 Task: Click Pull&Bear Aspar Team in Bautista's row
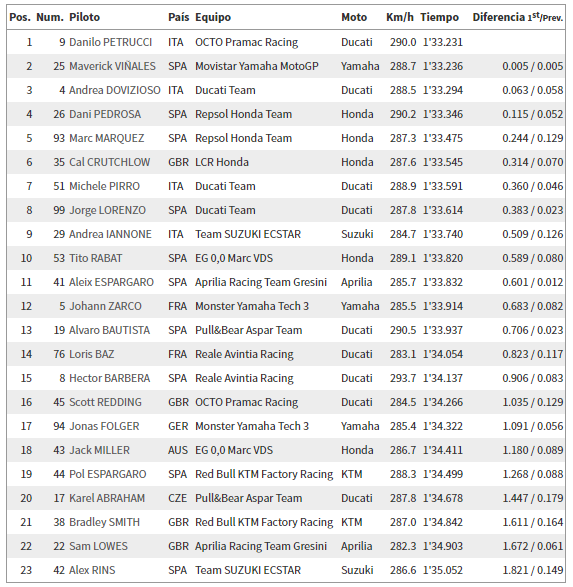click(x=249, y=330)
